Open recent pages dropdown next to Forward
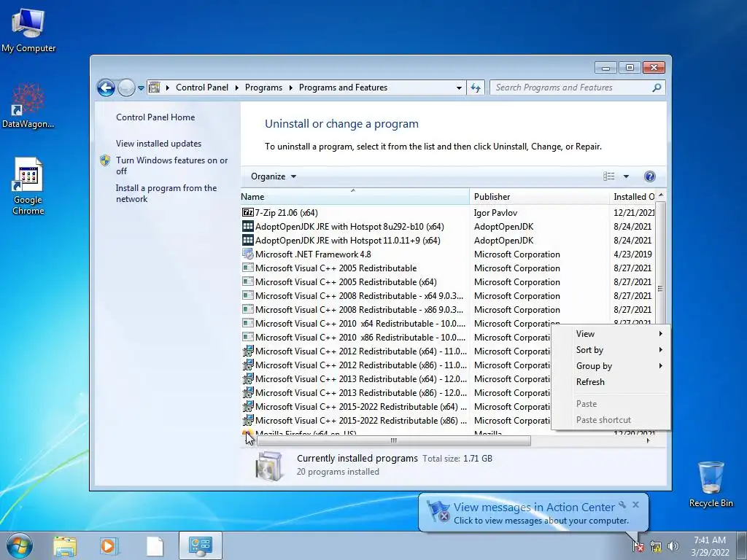747x560 pixels. click(141, 88)
